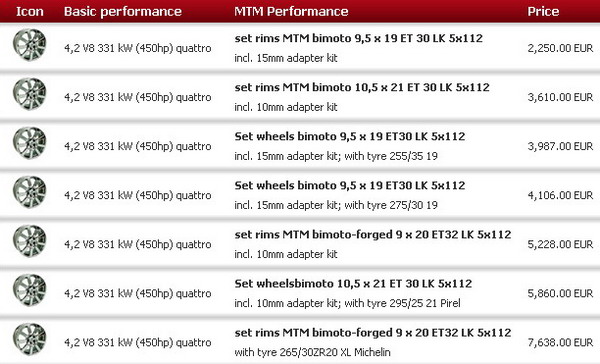Click the wheel icon for 3,610.00 EUR rims
The image size is (600, 364).
coord(30,94)
